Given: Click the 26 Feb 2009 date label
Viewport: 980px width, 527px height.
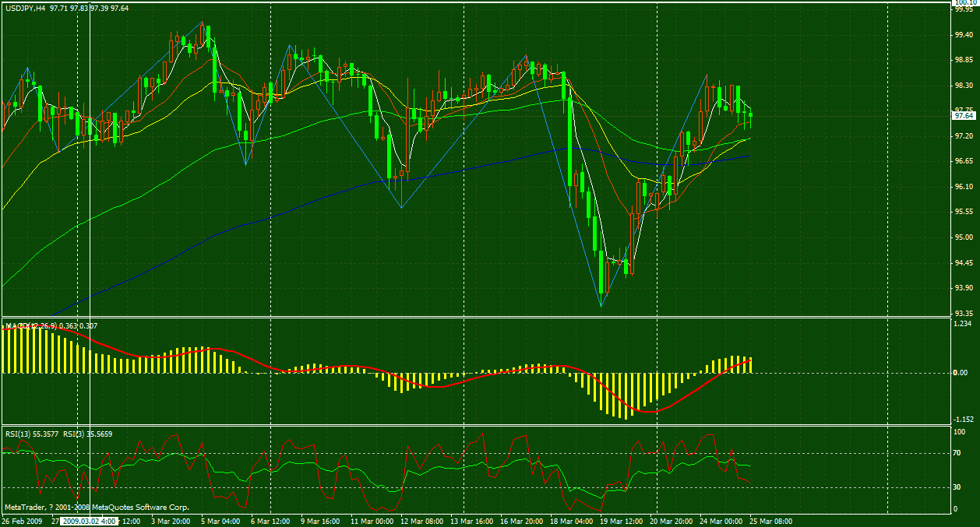Looking at the screenshot, I should 23,521.
